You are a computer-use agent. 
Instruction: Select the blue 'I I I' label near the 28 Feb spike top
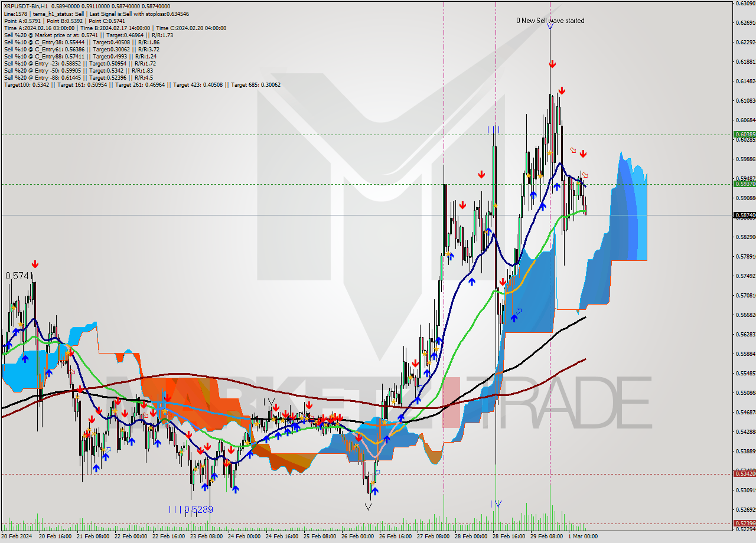(x=494, y=129)
